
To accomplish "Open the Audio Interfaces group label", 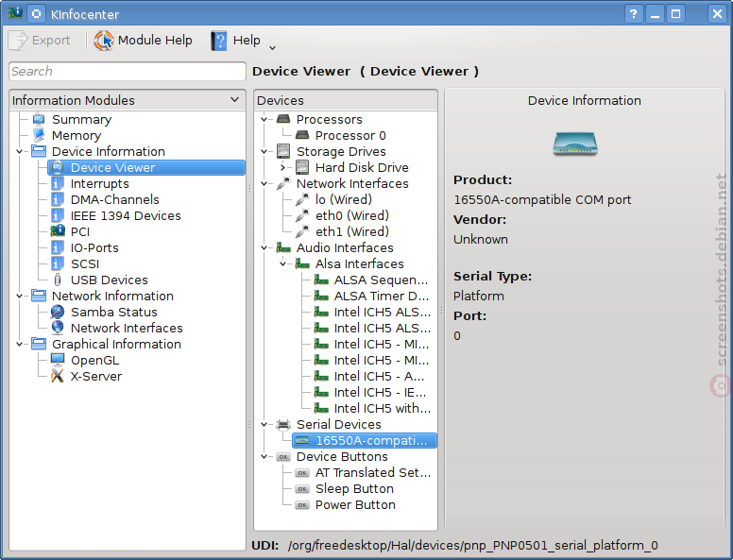I will tap(345, 247).
